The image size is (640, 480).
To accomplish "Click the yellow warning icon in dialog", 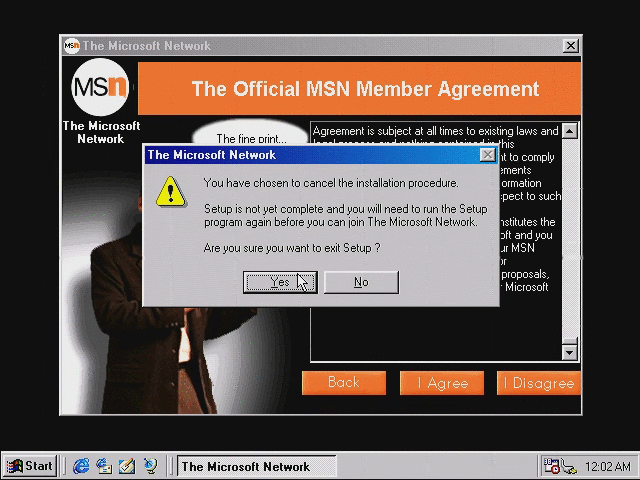I will [171, 191].
